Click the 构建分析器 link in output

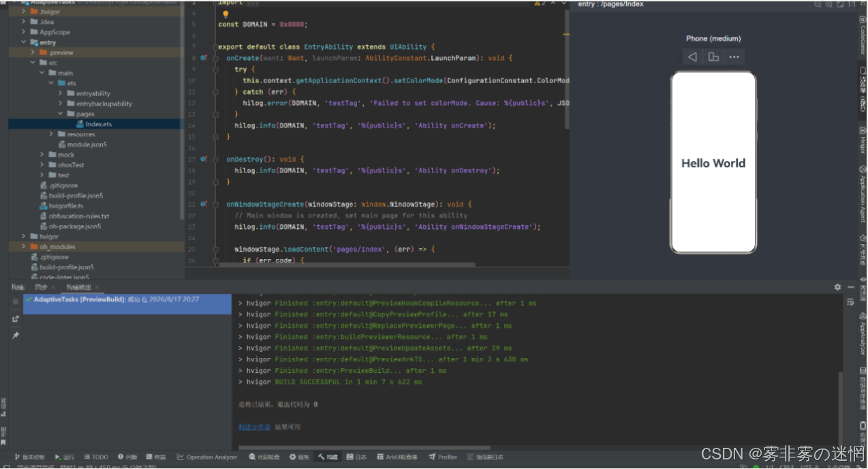coord(254,427)
